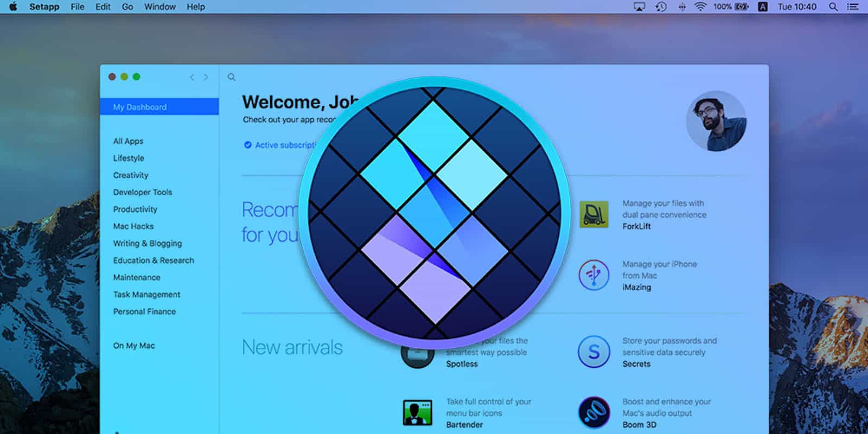Image resolution: width=868 pixels, height=434 pixels.
Task: Click the Wi-Fi icon in menu bar
Action: click(700, 7)
